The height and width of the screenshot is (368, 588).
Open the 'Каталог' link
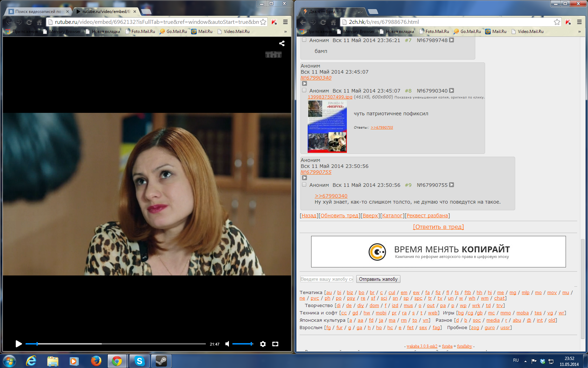click(x=392, y=216)
